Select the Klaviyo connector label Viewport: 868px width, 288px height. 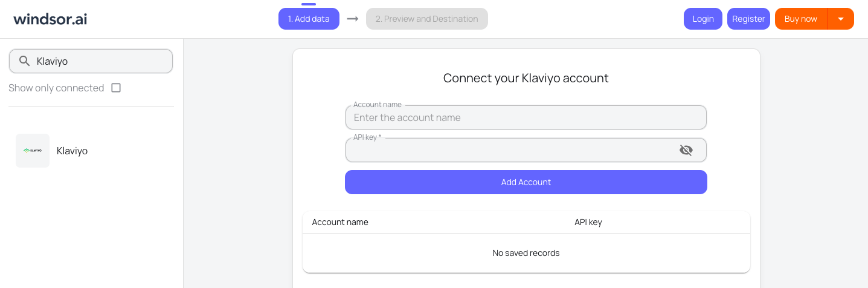(72, 151)
